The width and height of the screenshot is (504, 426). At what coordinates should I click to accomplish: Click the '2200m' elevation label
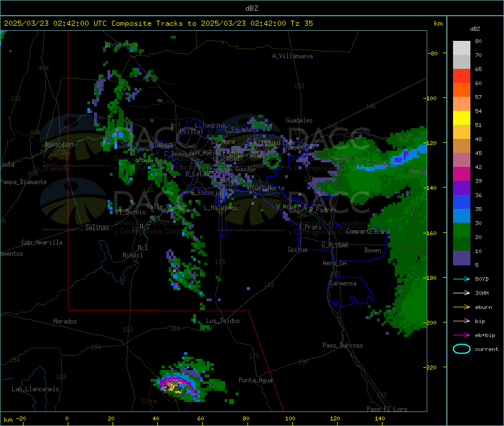(149, 401)
